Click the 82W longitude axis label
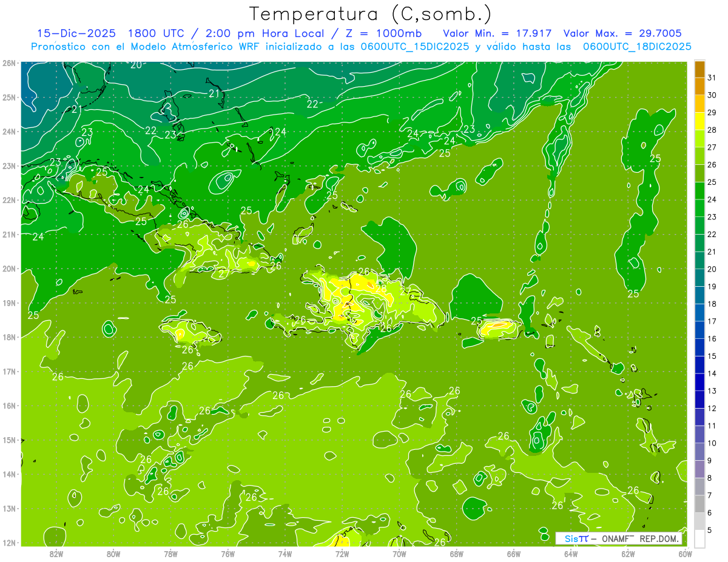Image resolution: width=728 pixels, height=562 pixels. click(x=56, y=553)
